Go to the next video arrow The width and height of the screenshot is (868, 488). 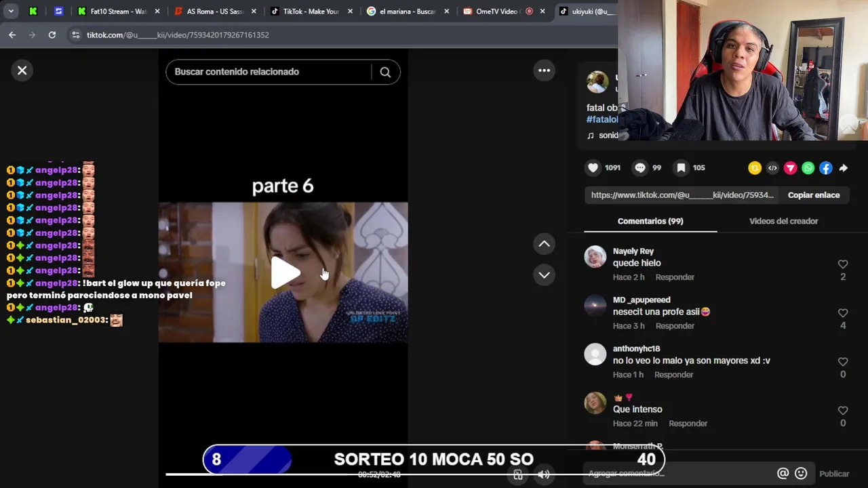click(x=544, y=275)
